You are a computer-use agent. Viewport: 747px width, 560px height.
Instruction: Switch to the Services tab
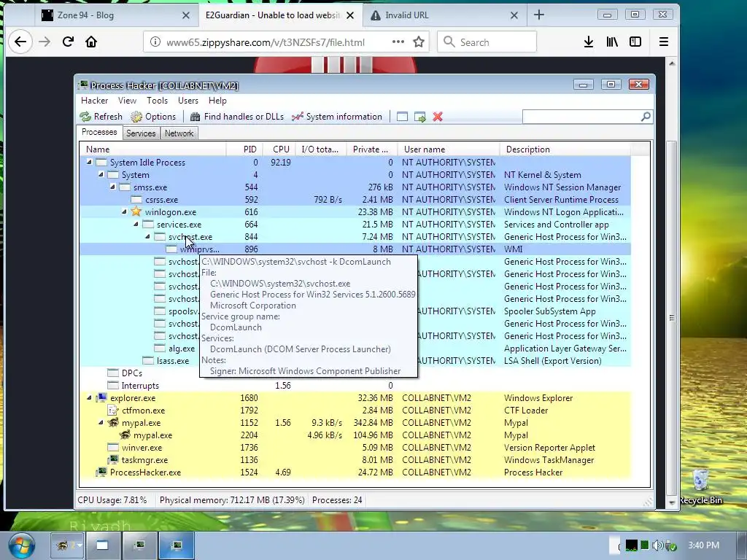[x=141, y=133]
